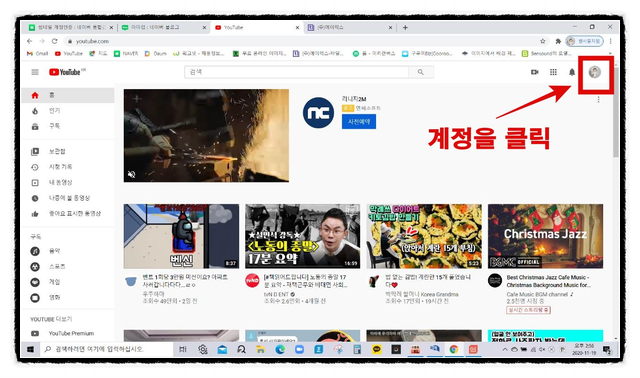Click the Windows taskbar search box
The image size is (640, 378).
pyautogui.click(x=106, y=349)
